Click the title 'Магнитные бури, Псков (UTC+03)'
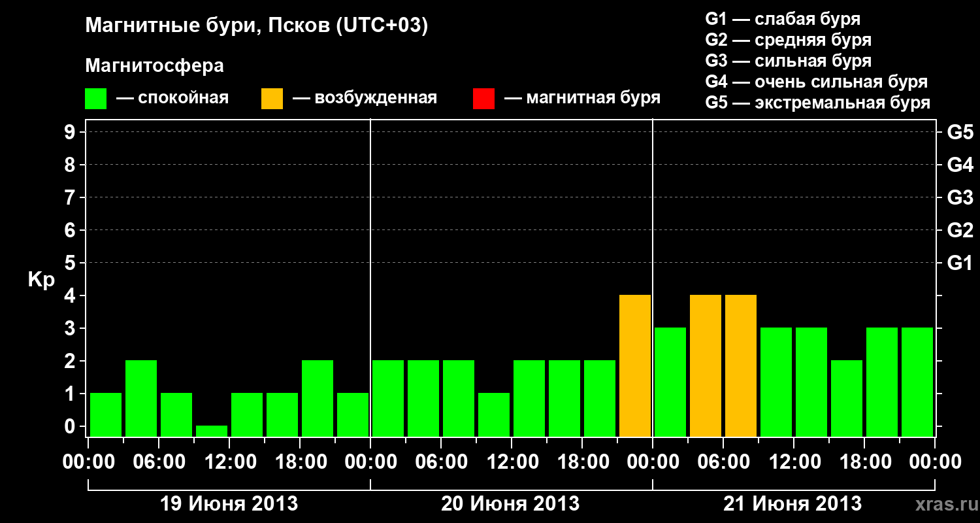980x523 pixels. 256,26
